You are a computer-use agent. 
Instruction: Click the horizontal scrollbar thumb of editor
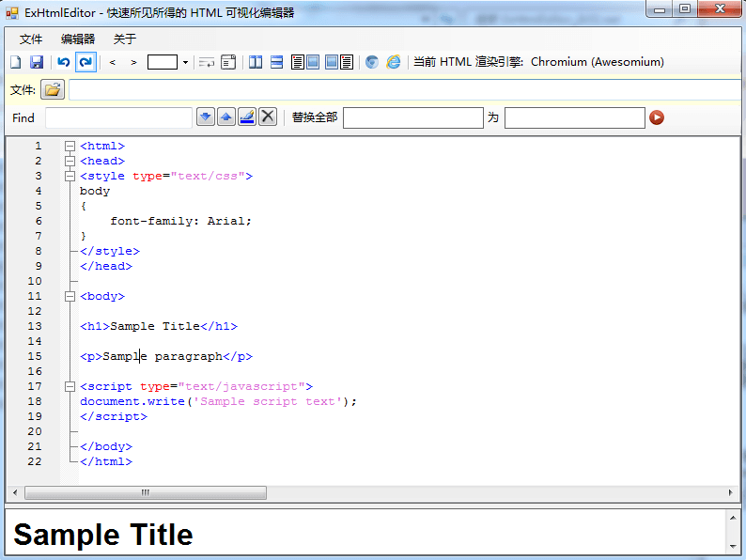pyautogui.click(x=146, y=493)
